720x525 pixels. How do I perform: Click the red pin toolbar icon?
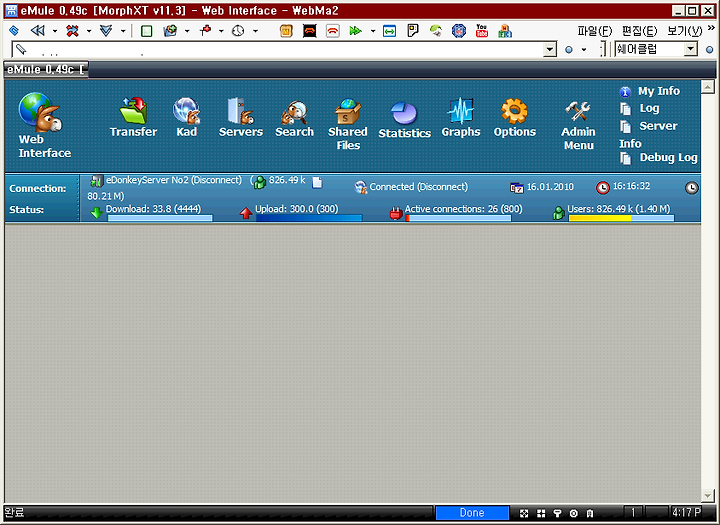[205, 31]
